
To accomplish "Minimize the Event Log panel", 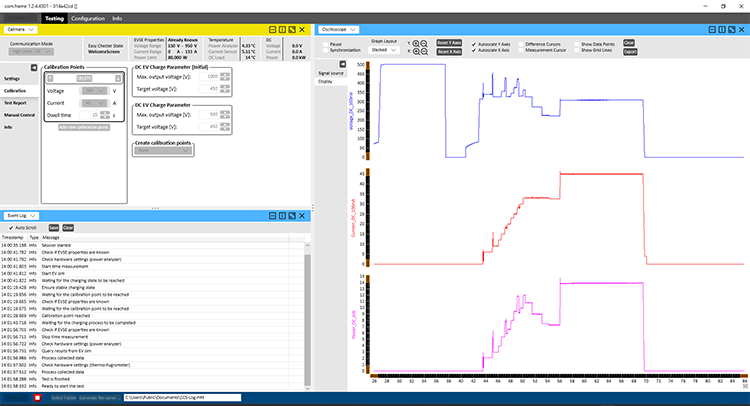I will 272,216.
